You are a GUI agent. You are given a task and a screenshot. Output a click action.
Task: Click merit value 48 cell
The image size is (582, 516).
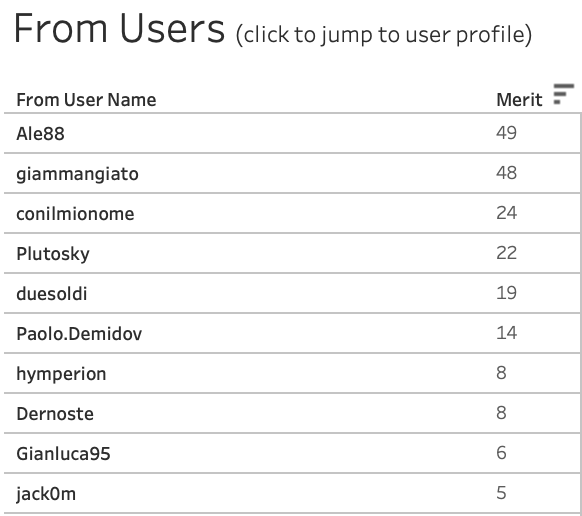[x=506, y=173]
